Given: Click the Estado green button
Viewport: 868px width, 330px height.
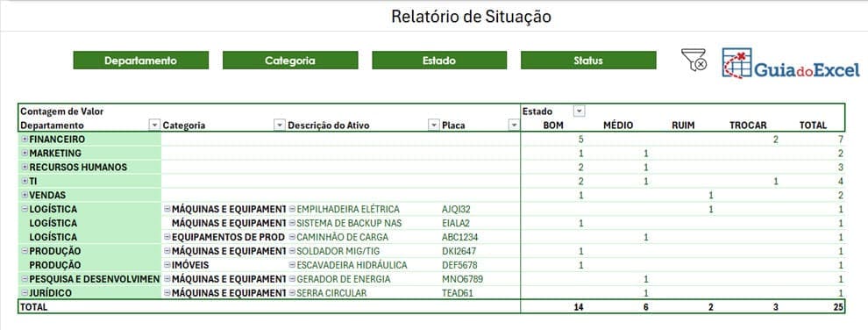Looking at the screenshot, I should pos(439,61).
